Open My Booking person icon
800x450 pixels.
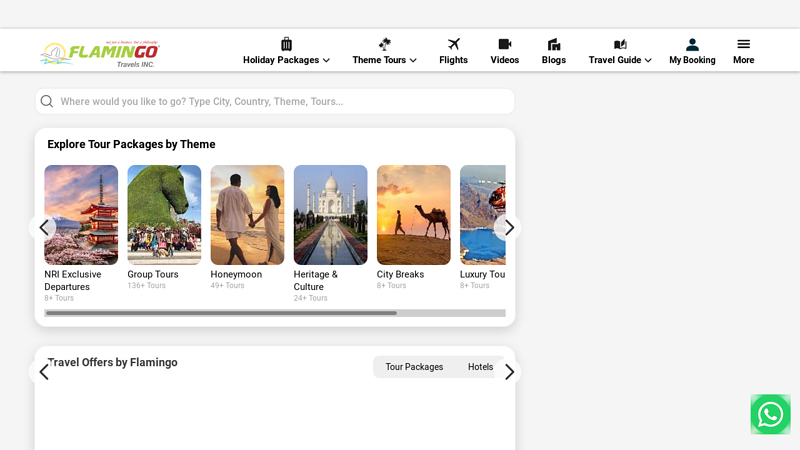click(x=692, y=45)
